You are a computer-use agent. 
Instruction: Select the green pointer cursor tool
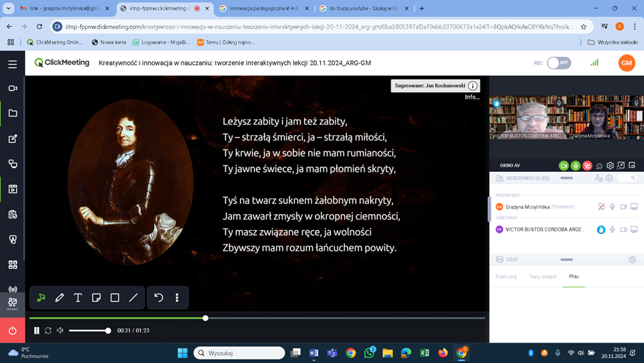(41, 297)
